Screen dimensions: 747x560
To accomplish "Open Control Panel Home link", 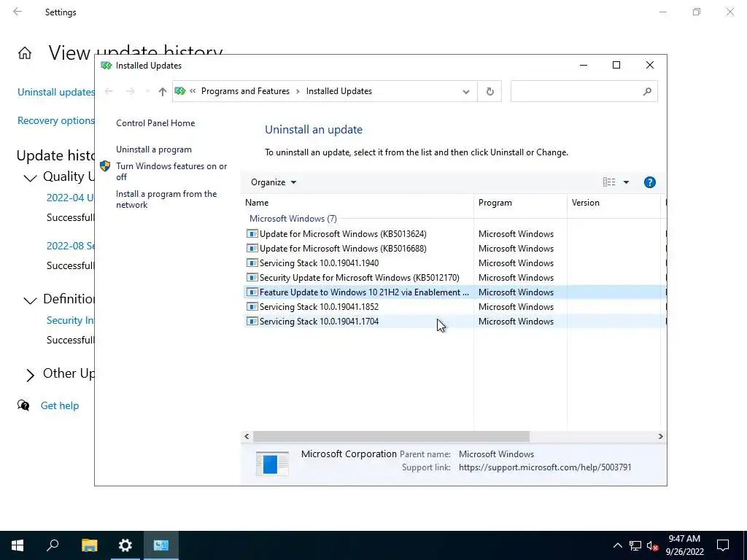I will [x=155, y=123].
